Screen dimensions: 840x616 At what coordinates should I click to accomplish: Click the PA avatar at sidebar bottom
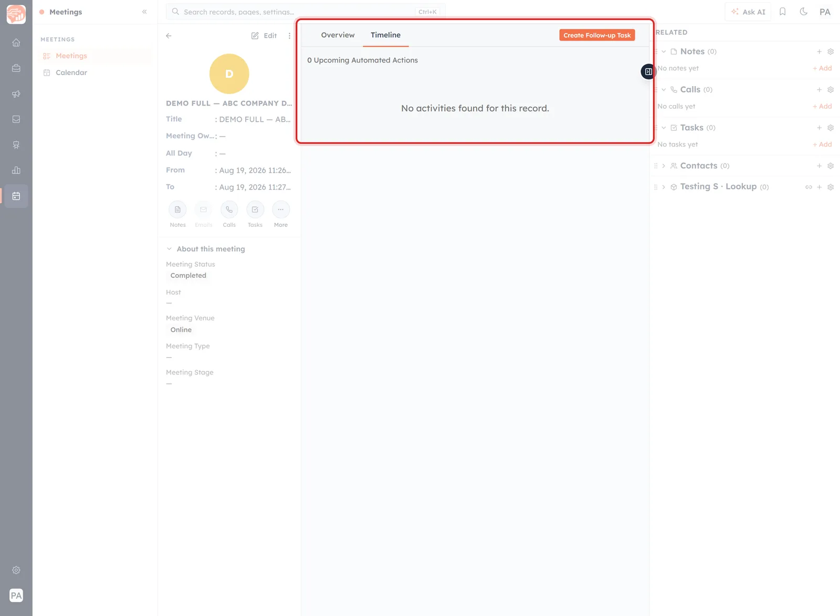(x=16, y=596)
